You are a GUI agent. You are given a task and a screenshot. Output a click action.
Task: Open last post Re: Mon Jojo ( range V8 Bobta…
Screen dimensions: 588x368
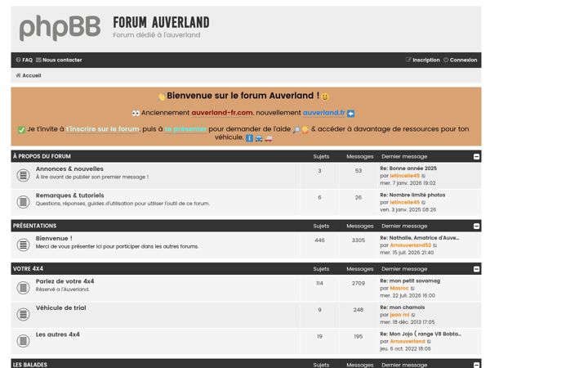pyautogui.click(x=421, y=334)
